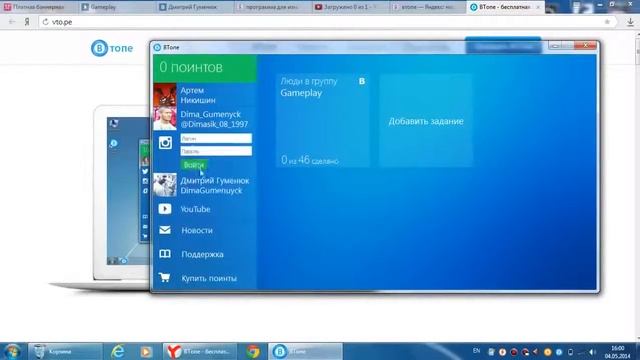Open Internet Explorer from taskbar
Screen dimensions: 640x360
[118, 351]
